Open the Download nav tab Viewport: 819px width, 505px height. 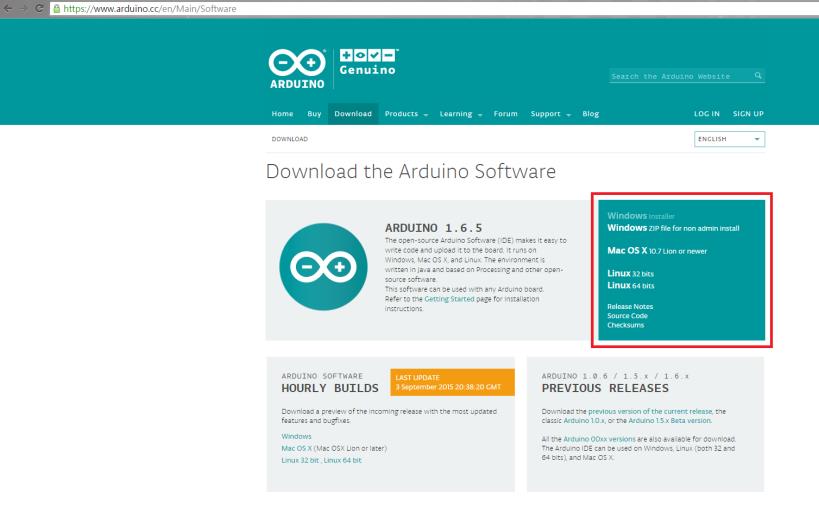pyautogui.click(x=353, y=114)
